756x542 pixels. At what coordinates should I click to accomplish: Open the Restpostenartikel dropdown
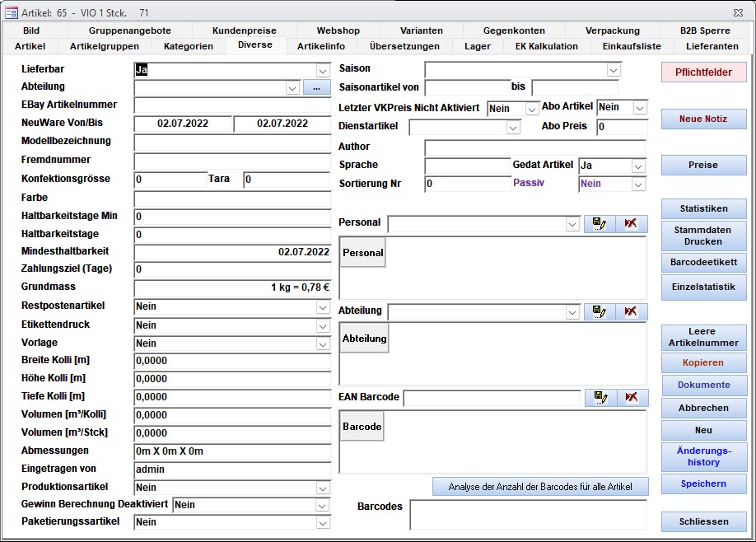click(x=323, y=307)
